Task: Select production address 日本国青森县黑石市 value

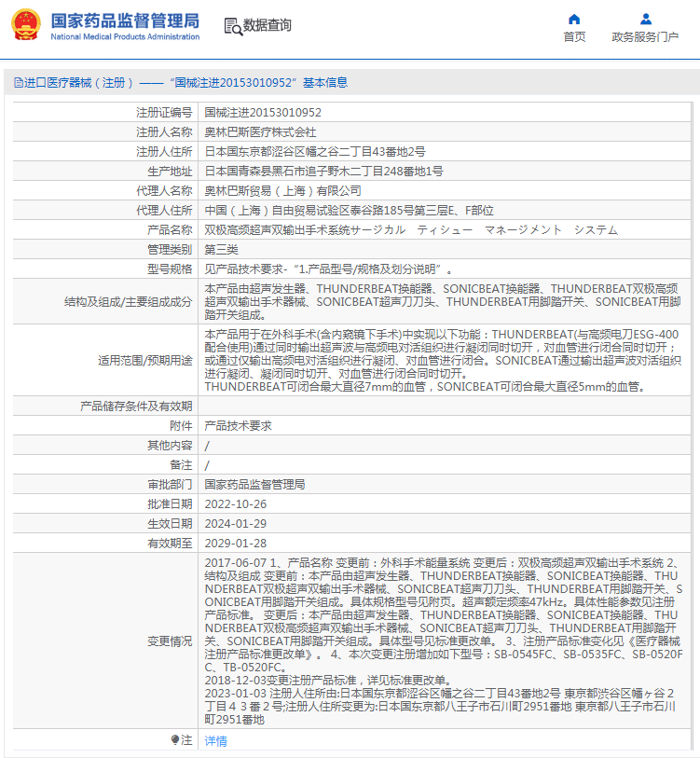Action: [323, 172]
